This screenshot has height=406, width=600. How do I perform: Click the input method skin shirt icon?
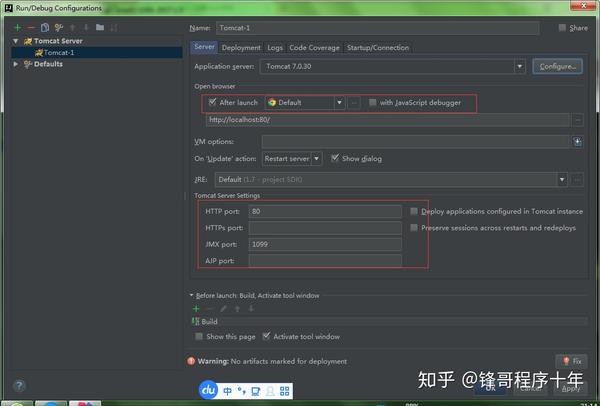pyautogui.click(x=270, y=391)
